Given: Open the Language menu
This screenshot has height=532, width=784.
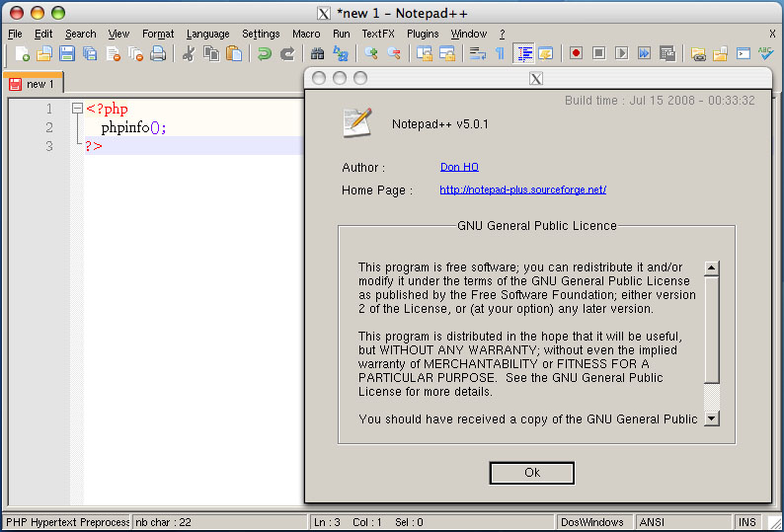Looking at the screenshot, I should pyautogui.click(x=207, y=34).
